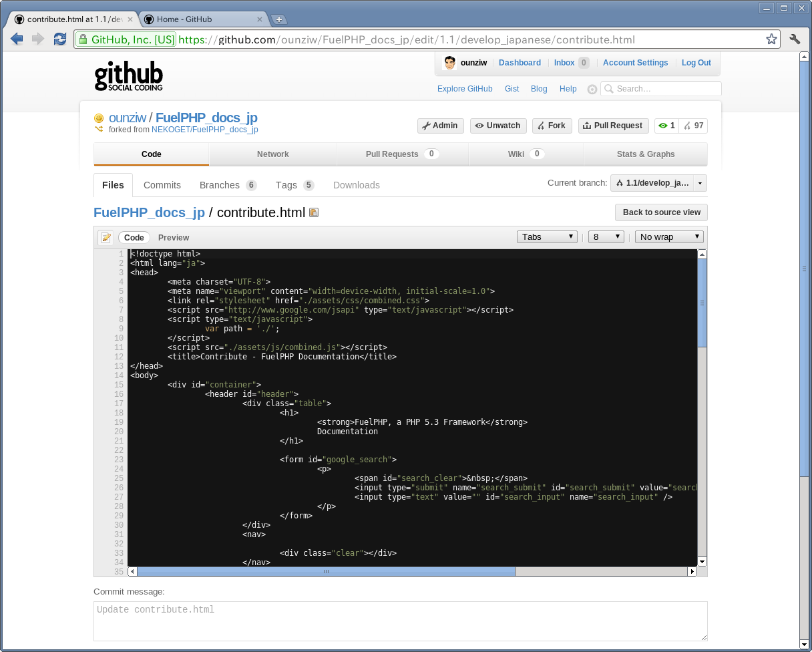Click the page scrollbar up arrow

pos(805,58)
